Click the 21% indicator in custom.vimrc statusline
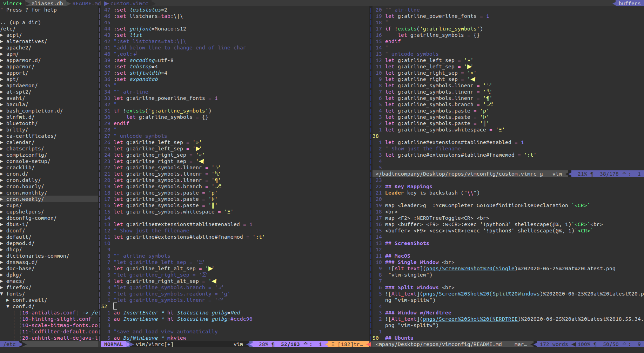644x353 pixels. click(582, 174)
